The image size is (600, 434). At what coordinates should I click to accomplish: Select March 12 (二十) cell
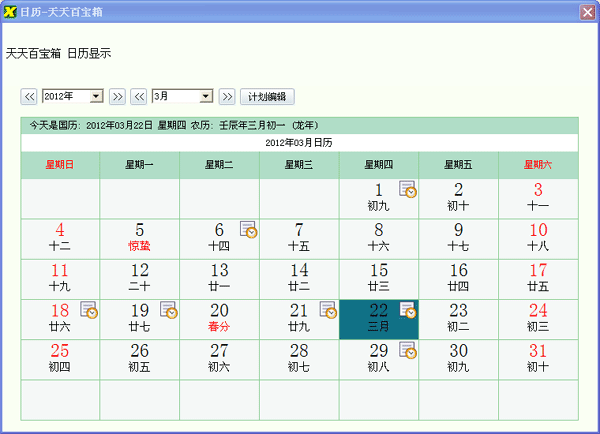tap(140, 279)
